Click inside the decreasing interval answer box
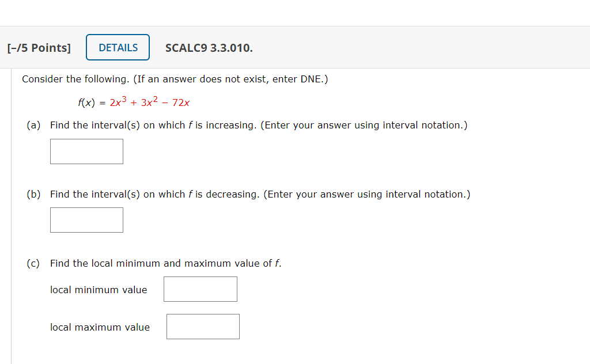This screenshot has height=364, width=590. 86,219
